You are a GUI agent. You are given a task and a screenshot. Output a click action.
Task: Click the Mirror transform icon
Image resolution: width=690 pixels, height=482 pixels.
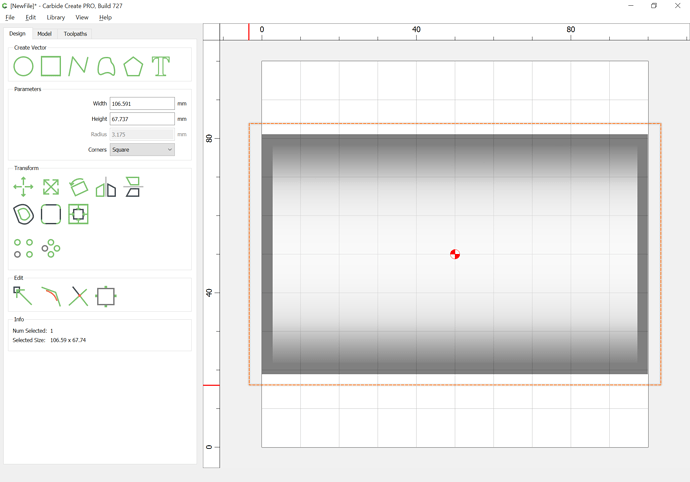tap(106, 187)
